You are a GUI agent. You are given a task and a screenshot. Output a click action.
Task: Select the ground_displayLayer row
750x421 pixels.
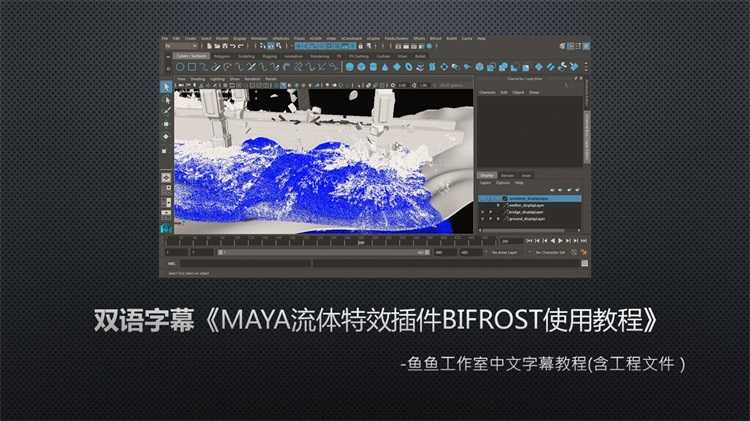(530, 219)
